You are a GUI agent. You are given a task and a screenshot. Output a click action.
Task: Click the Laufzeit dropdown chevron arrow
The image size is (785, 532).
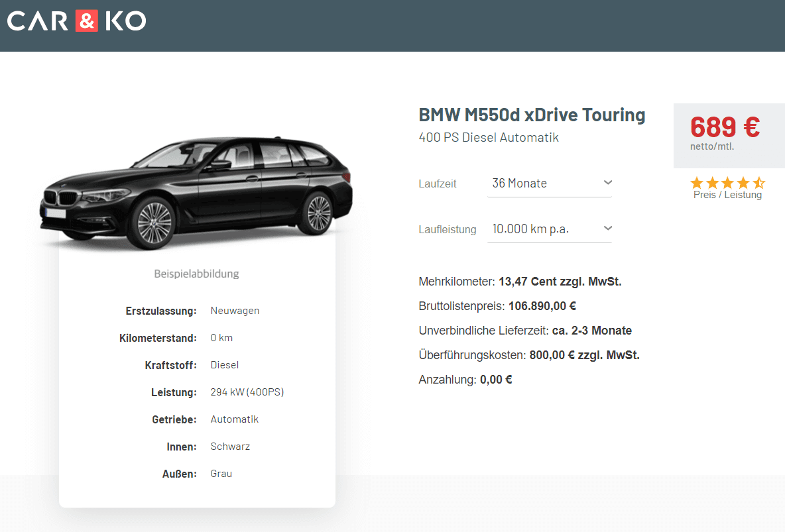608,183
